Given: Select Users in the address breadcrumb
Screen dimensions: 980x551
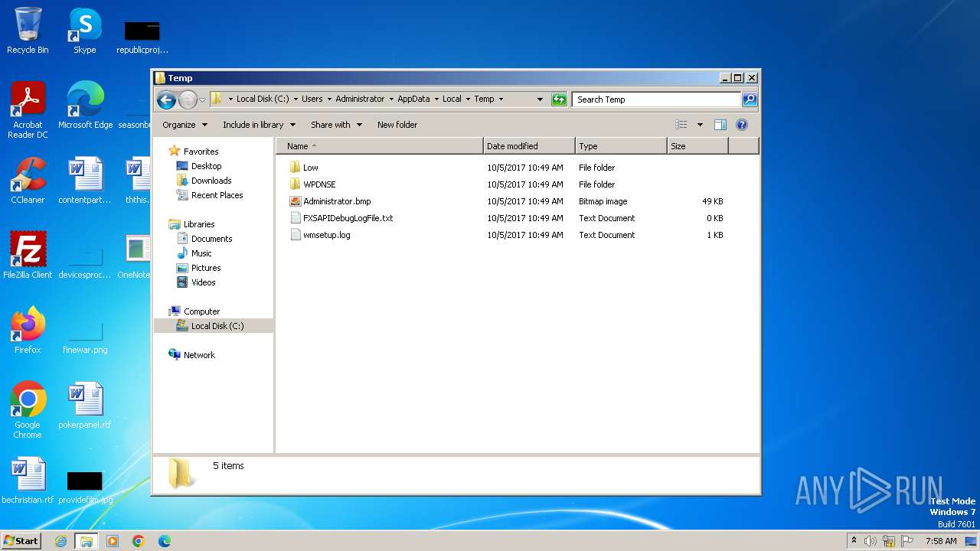Looking at the screenshot, I should coord(312,99).
